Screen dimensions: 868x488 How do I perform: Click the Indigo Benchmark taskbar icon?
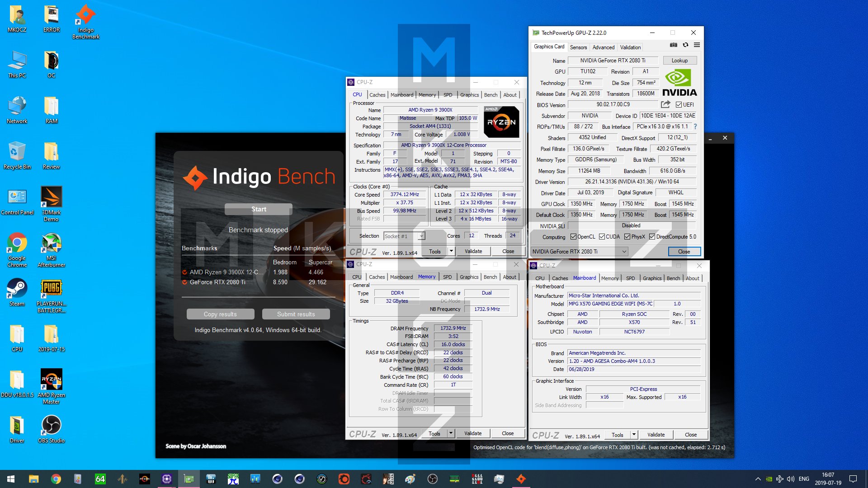coord(521,479)
